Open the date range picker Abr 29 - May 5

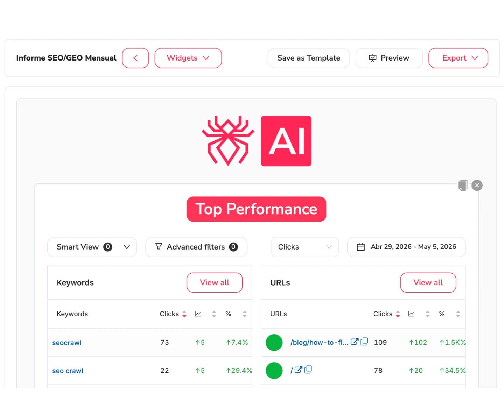[x=406, y=247]
